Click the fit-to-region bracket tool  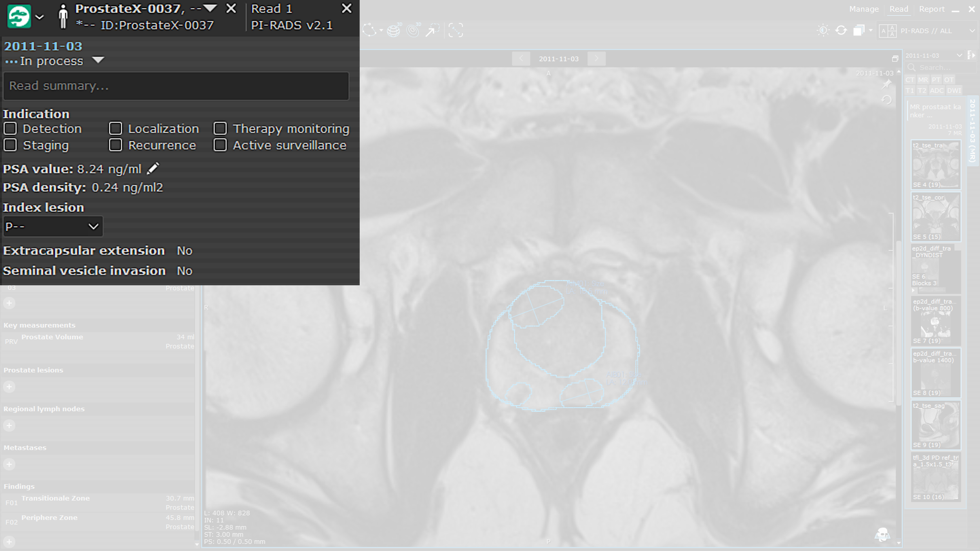(456, 30)
